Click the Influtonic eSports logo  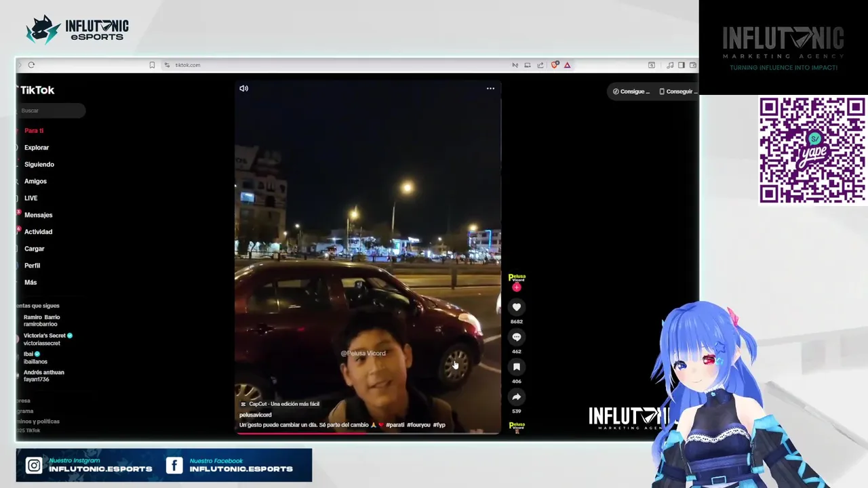click(77, 30)
